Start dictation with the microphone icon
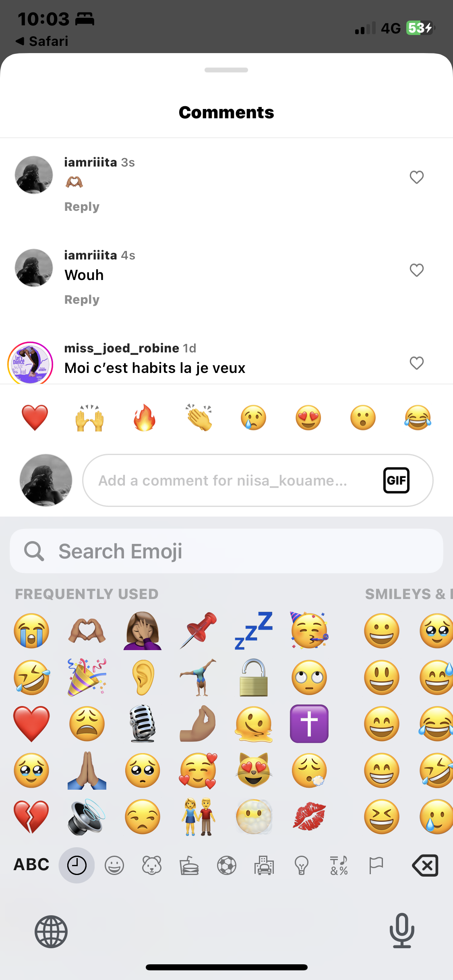453x980 pixels. [402, 931]
